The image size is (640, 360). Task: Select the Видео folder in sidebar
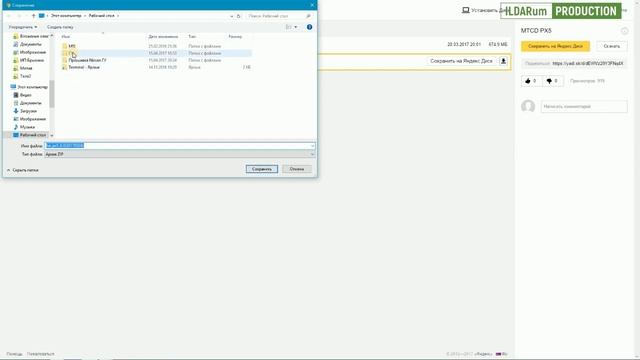25,95
